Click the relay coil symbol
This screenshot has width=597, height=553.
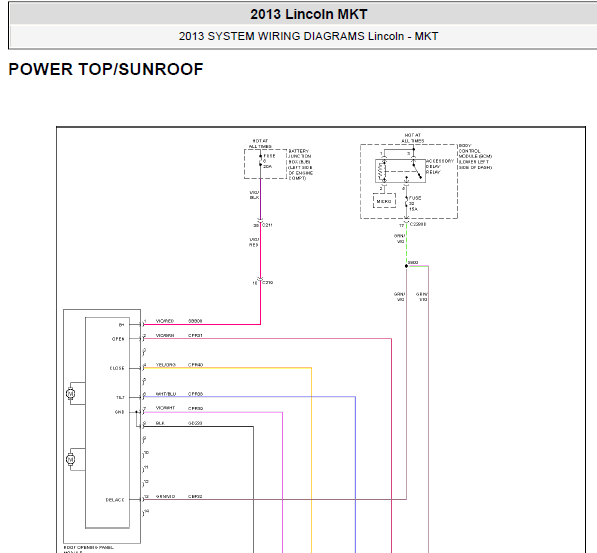(x=381, y=171)
